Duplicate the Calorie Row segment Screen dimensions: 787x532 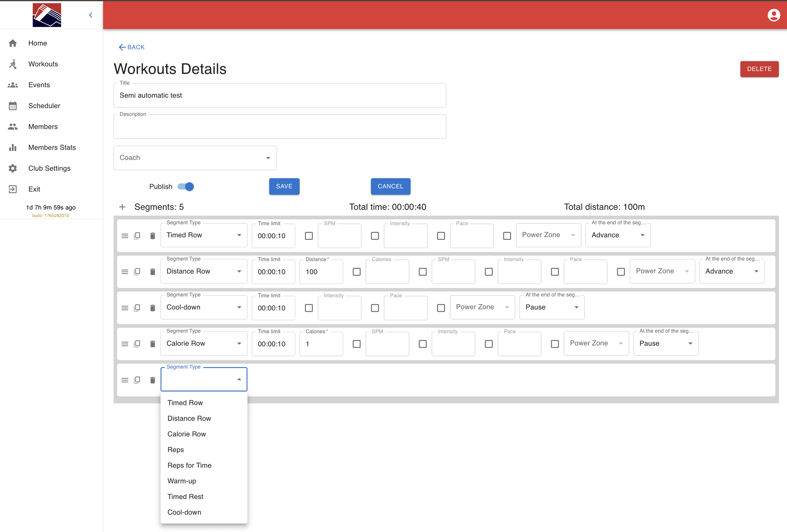click(x=137, y=344)
